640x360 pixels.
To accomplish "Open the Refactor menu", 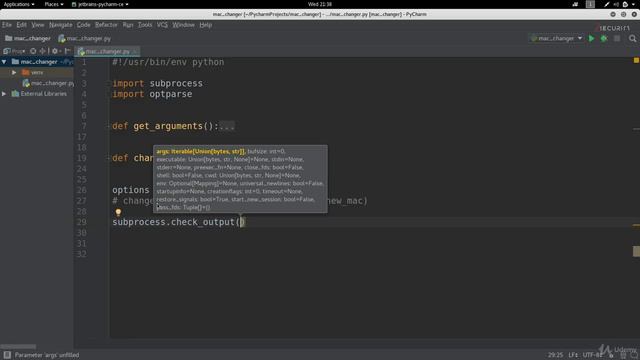I will coord(106,25).
